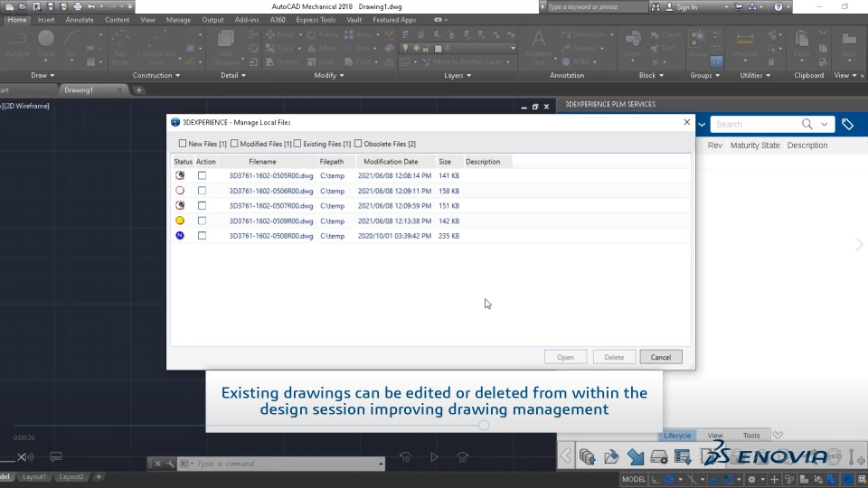This screenshot has height=488, width=868.
Task: Expand the Groups panel dropdown
Action: click(x=704, y=75)
